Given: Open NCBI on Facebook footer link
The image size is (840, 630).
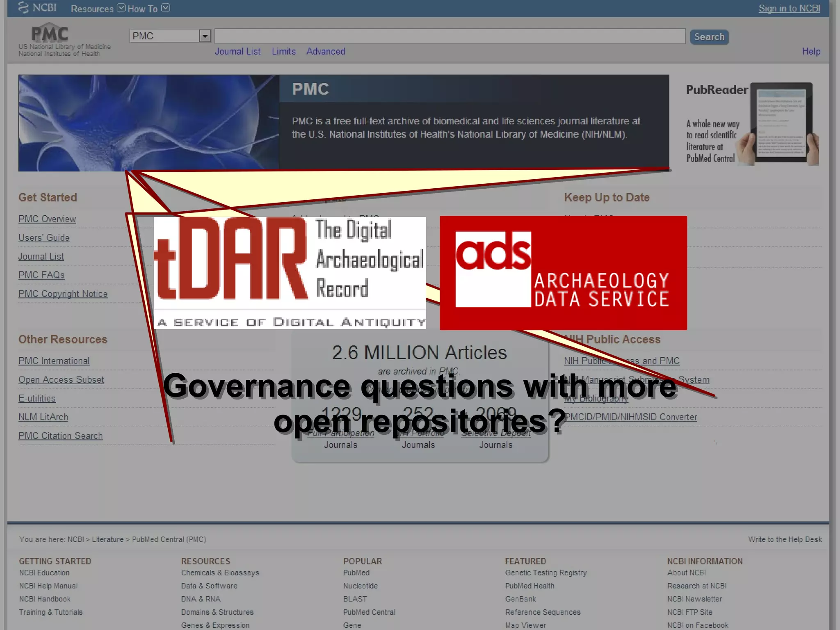Looking at the screenshot, I should tap(698, 625).
